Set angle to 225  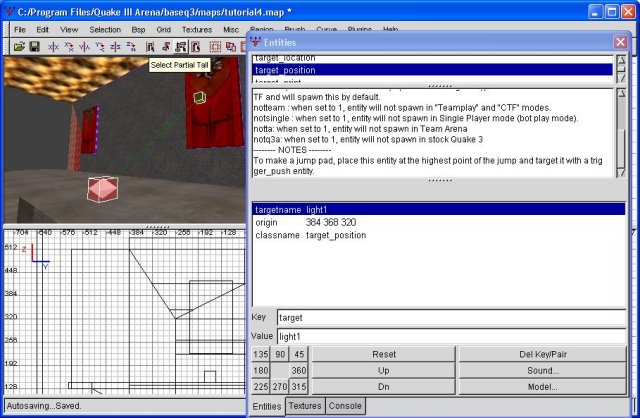coord(261,387)
